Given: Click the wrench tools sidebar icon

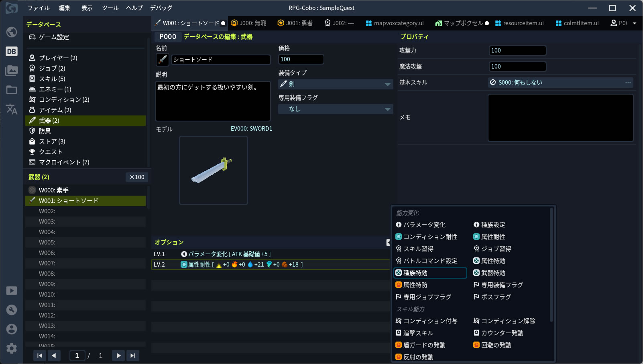Looking at the screenshot, I should [x=12, y=309].
